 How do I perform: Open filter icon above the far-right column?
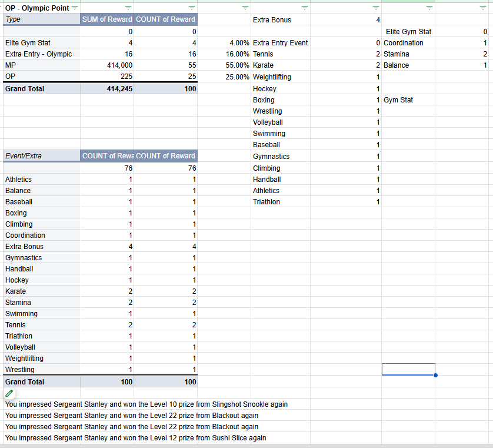(x=483, y=8)
